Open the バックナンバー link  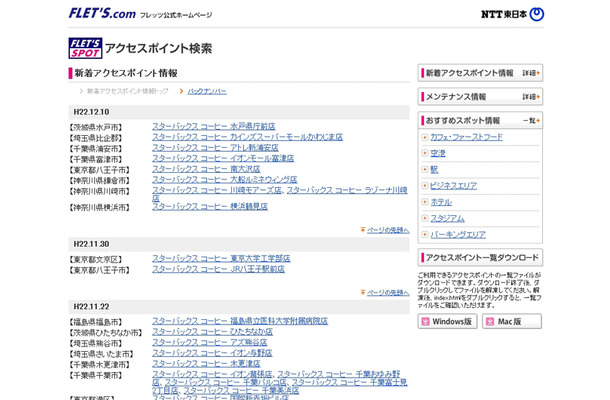point(207,91)
